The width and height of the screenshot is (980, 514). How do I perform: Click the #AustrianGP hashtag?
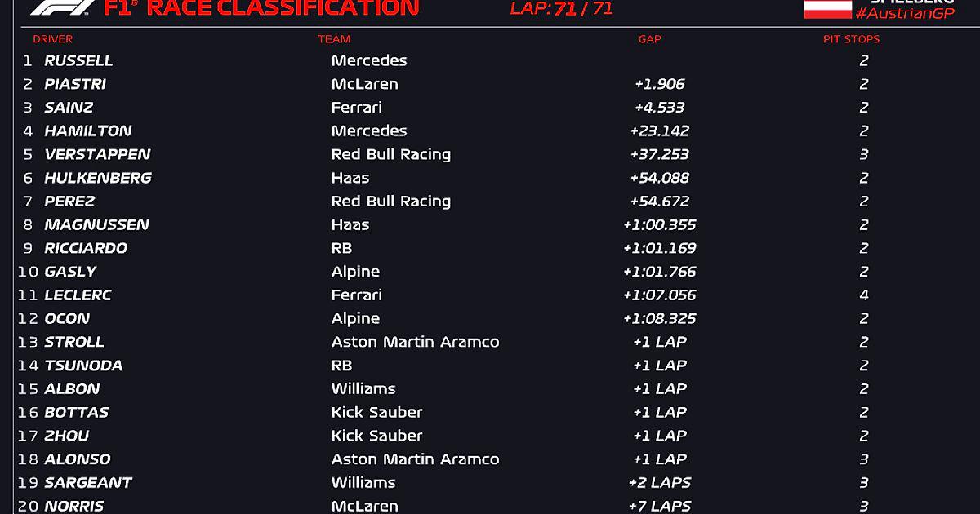click(905, 13)
